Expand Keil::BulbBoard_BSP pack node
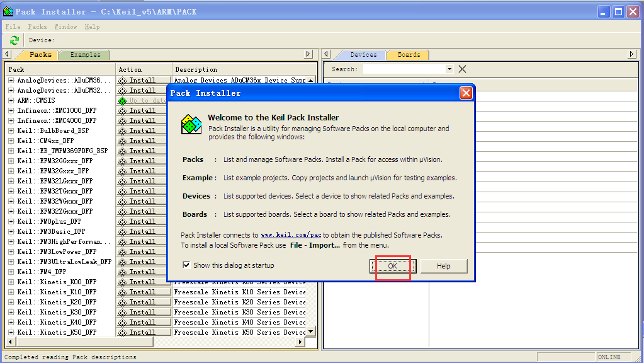 11,130
